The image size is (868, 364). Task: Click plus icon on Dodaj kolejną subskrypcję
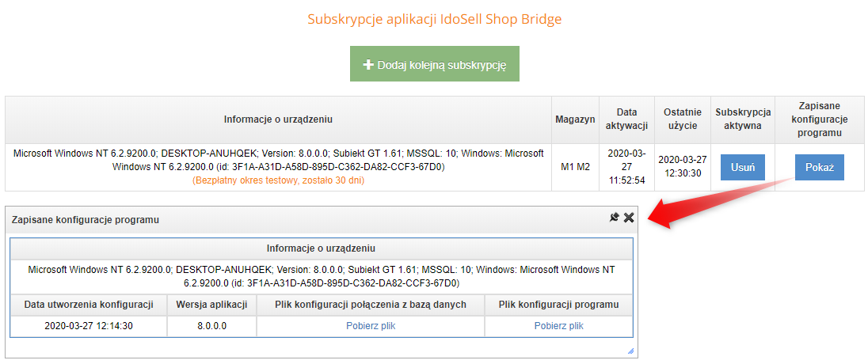368,64
